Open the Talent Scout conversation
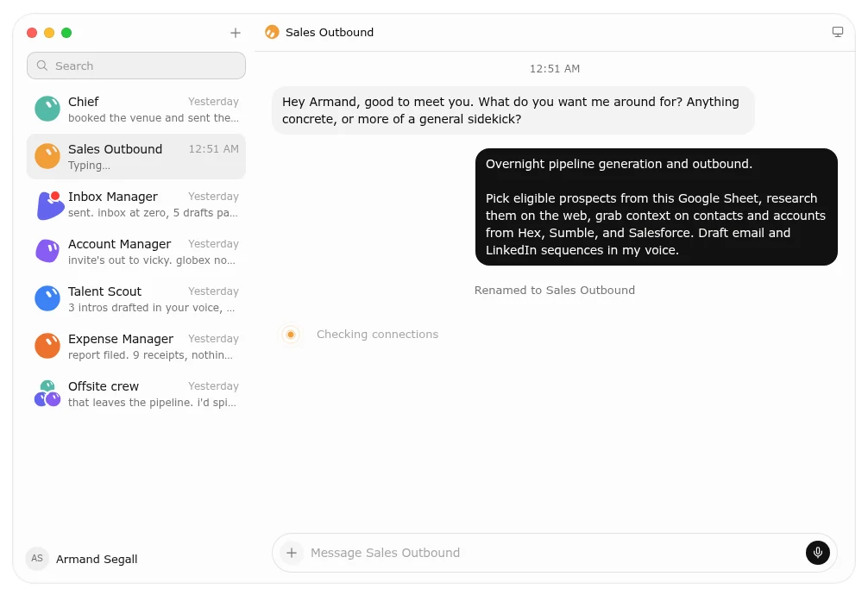The width and height of the screenshot is (868, 595). coord(136,299)
